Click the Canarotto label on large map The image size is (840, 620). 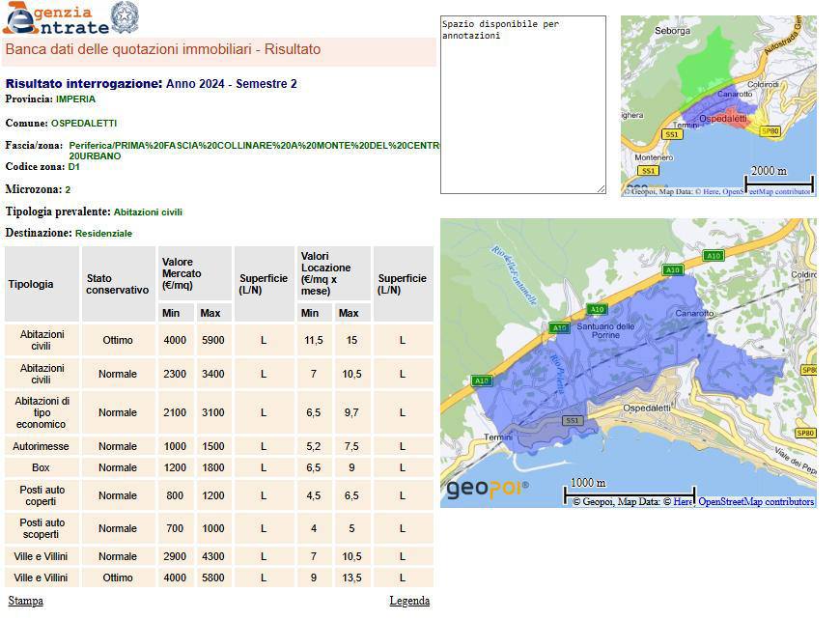click(694, 314)
